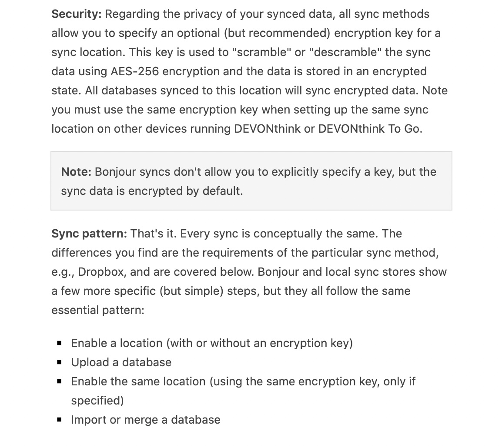The width and height of the screenshot is (502, 448).
Task: Click the bold "Sync pattern:" label
Action: tap(89, 234)
